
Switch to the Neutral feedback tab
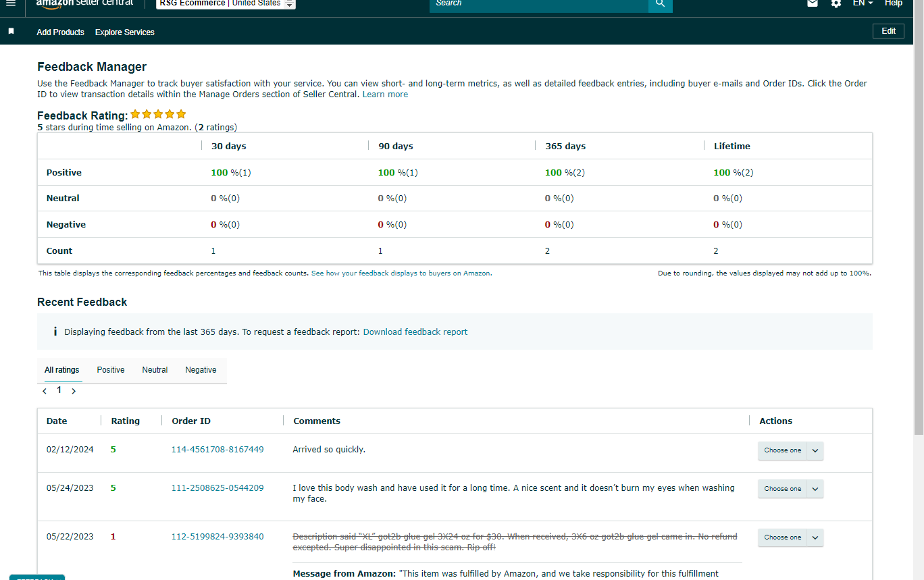point(155,370)
